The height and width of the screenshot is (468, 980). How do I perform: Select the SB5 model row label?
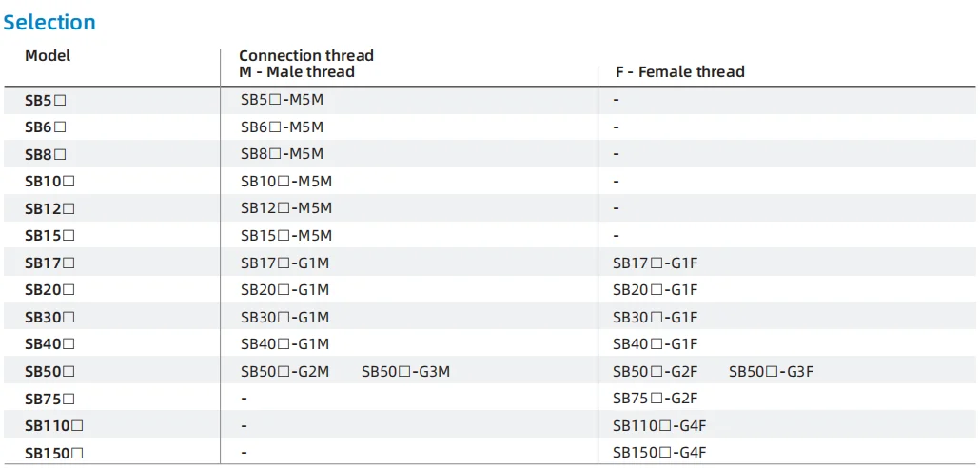(46, 100)
